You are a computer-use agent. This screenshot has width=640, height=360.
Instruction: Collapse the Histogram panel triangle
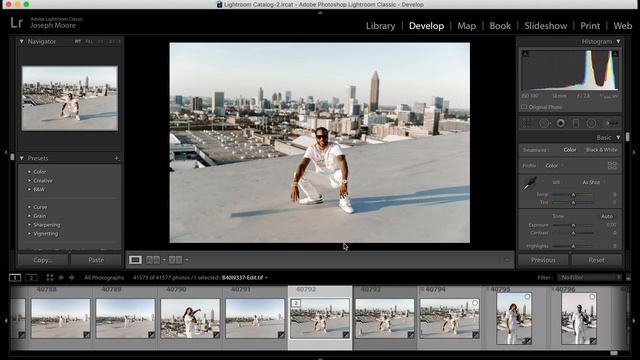[x=618, y=41]
